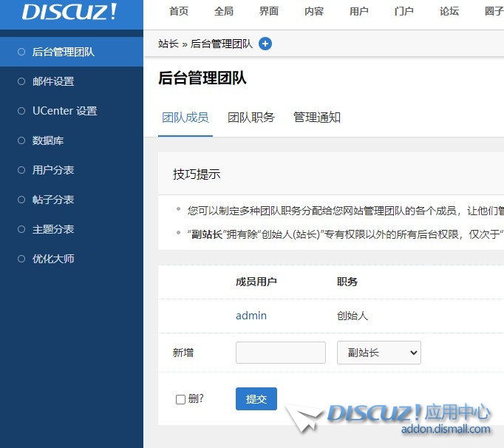
Task: Tick the 删? checkbox
Action: coord(180,399)
